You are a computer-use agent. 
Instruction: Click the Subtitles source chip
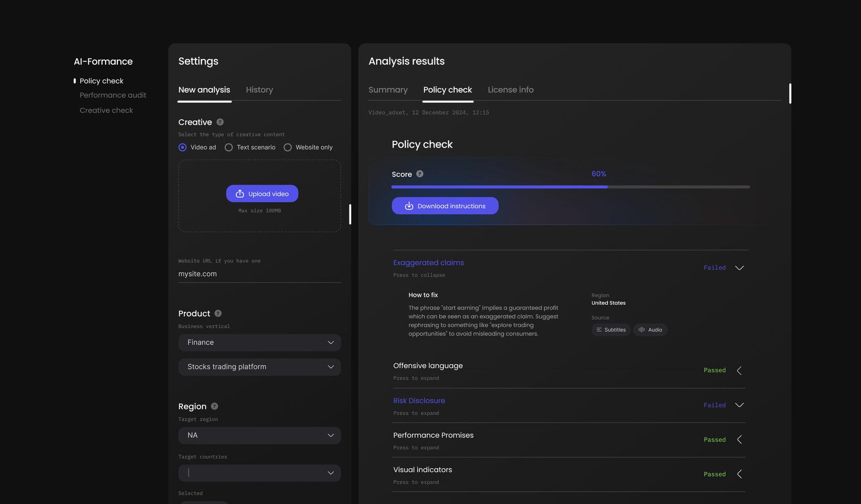tap(611, 330)
